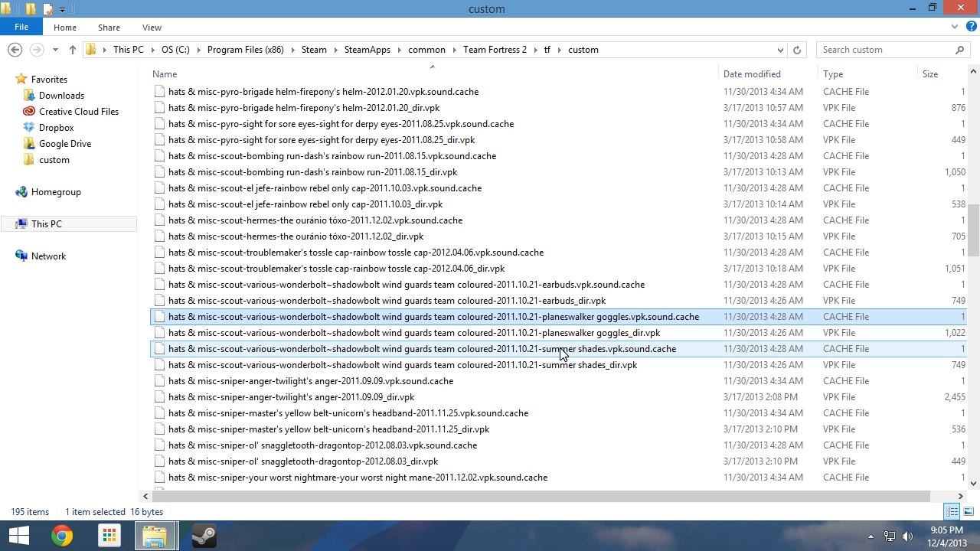The image size is (980, 551).
Task: Expand the arrow after 'tf' breadcrumb
Action: tap(559, 50)
